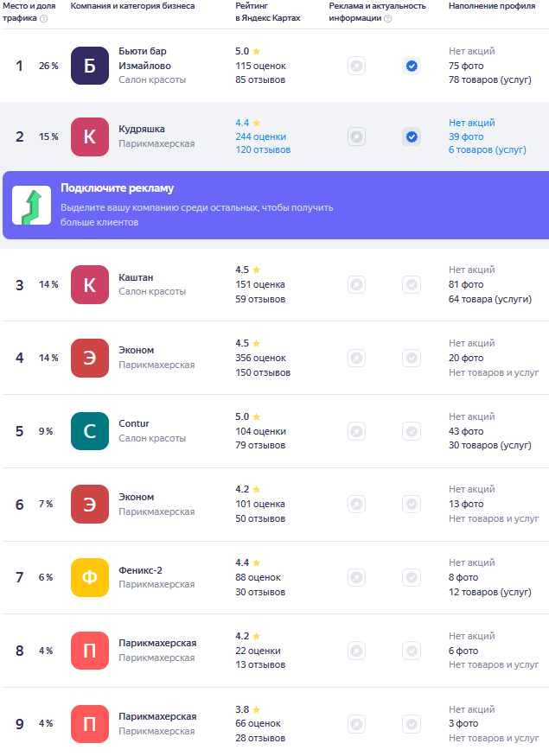Viewport: 549px width, 756px height.
Task: Click grey info-actuality checkmark for Каштан
Action: point(412,284)
